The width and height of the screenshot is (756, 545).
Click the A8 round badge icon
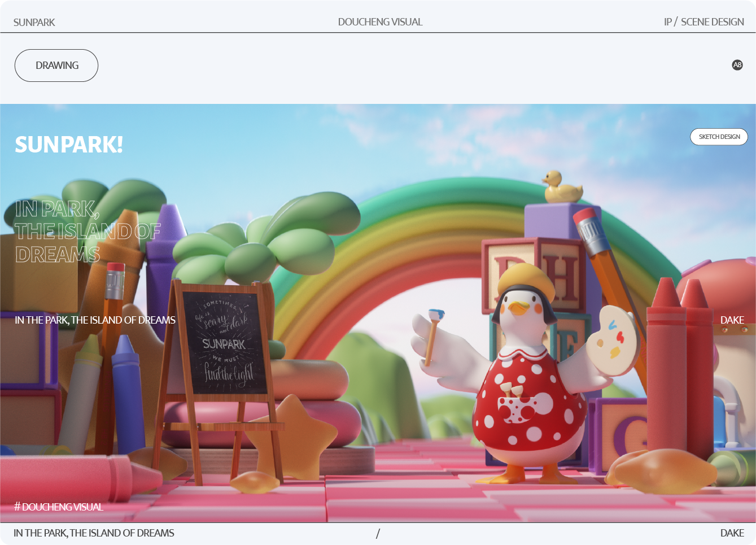click(x=737, y=65)
